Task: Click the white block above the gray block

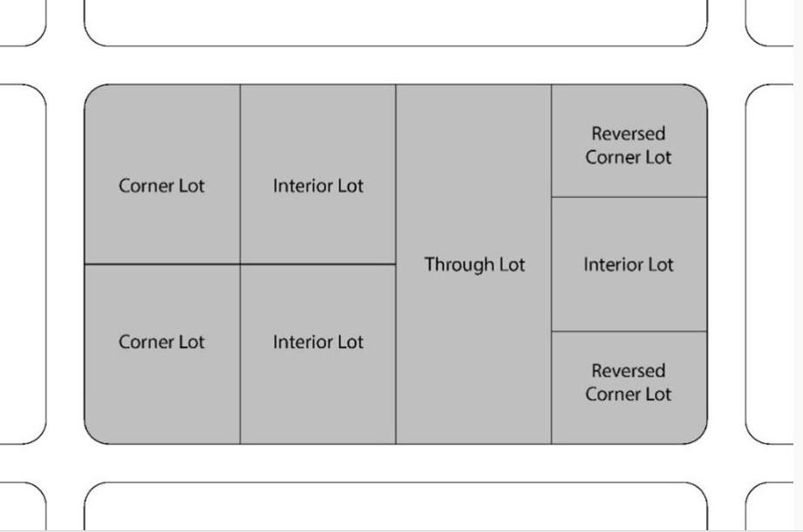Action: tap(395, 22)
